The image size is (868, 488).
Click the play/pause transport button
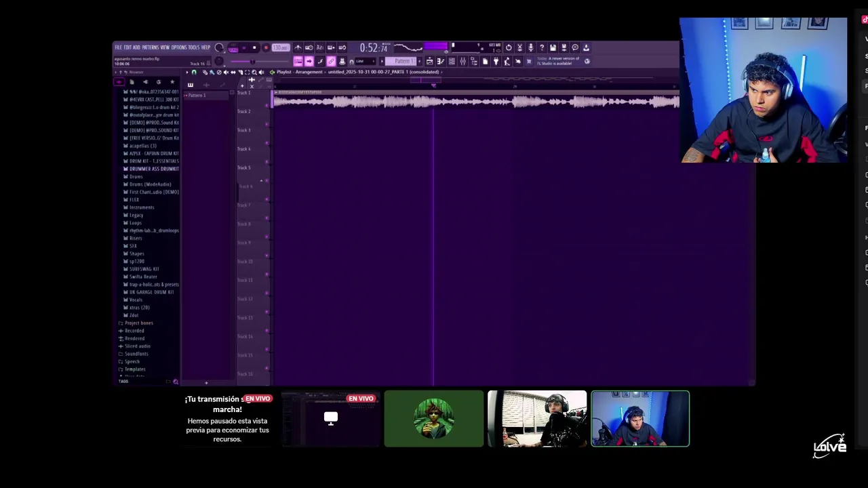(x=243, y=47)
